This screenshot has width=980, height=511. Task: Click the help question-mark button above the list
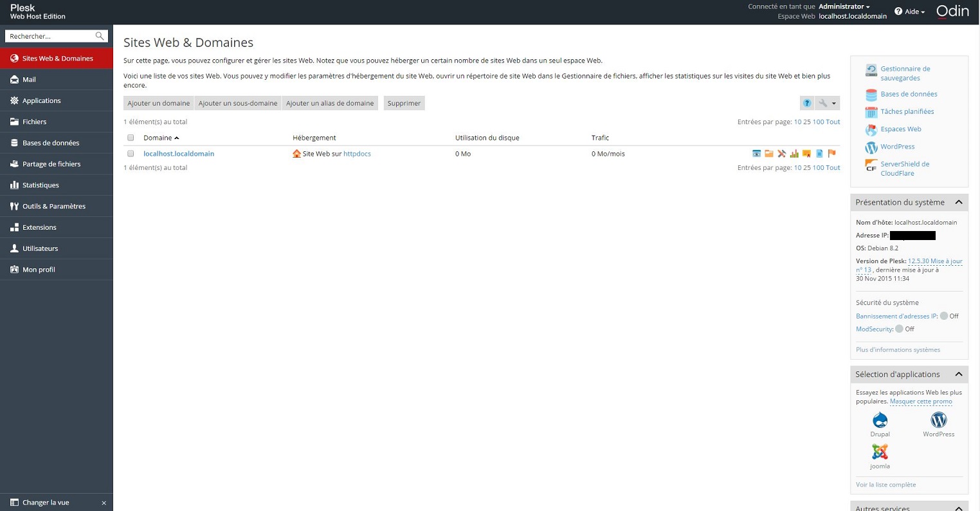[x=807, y=103]
